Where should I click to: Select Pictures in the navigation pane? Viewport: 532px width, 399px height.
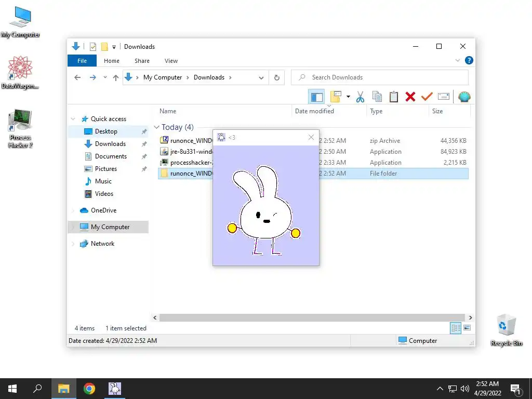coord(106,169)
